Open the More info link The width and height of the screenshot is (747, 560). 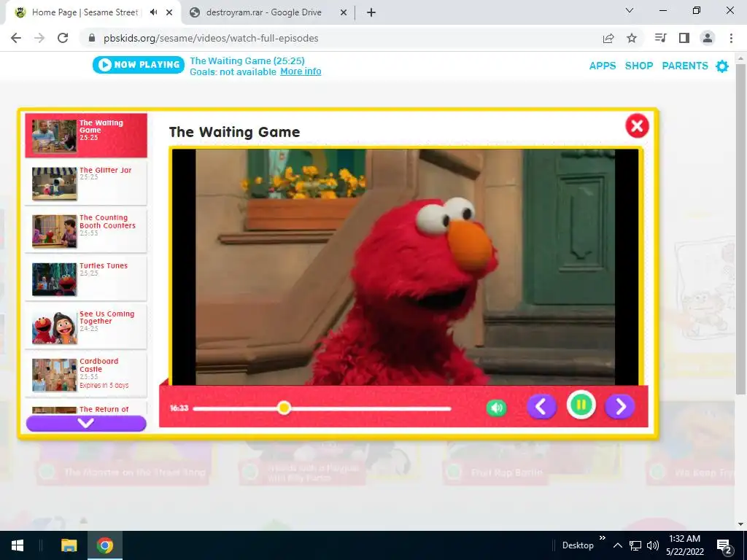click(x=301, y=71)
